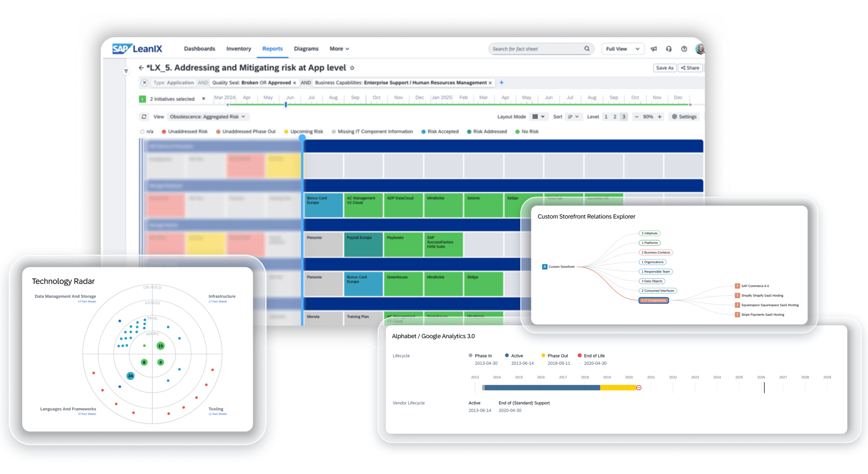Clear all filters with the circled X
The image size is (868, 474).
coord(144,83)
